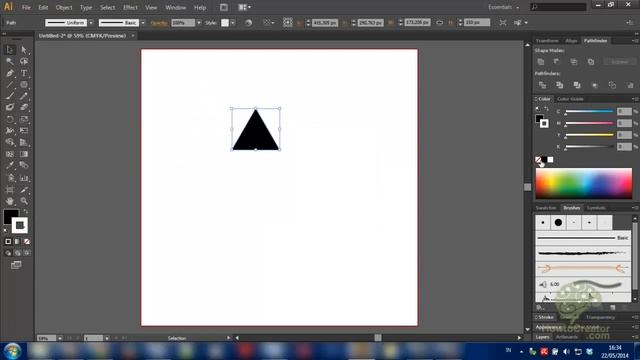Switch to Draw Normal mode
This screenshot has width=640, height=360.
8,253
